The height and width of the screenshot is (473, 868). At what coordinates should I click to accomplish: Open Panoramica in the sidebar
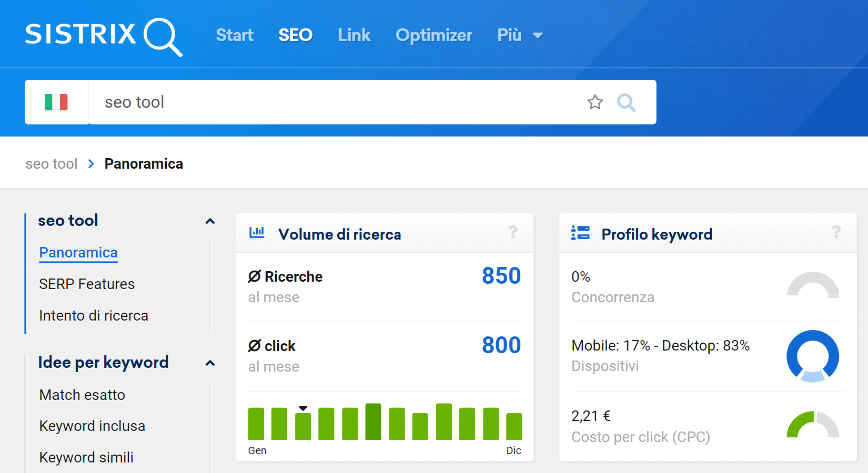coord(78,253)
